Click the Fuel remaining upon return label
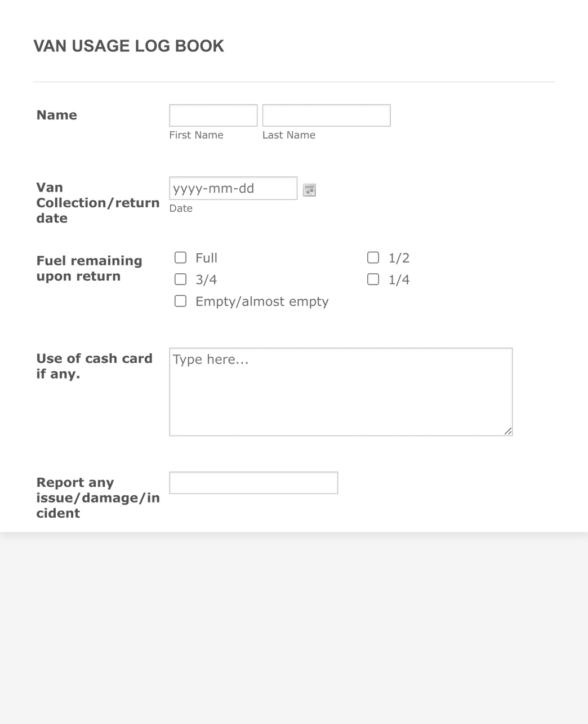Screen dimensions: 588x724 tap(89, 268)
